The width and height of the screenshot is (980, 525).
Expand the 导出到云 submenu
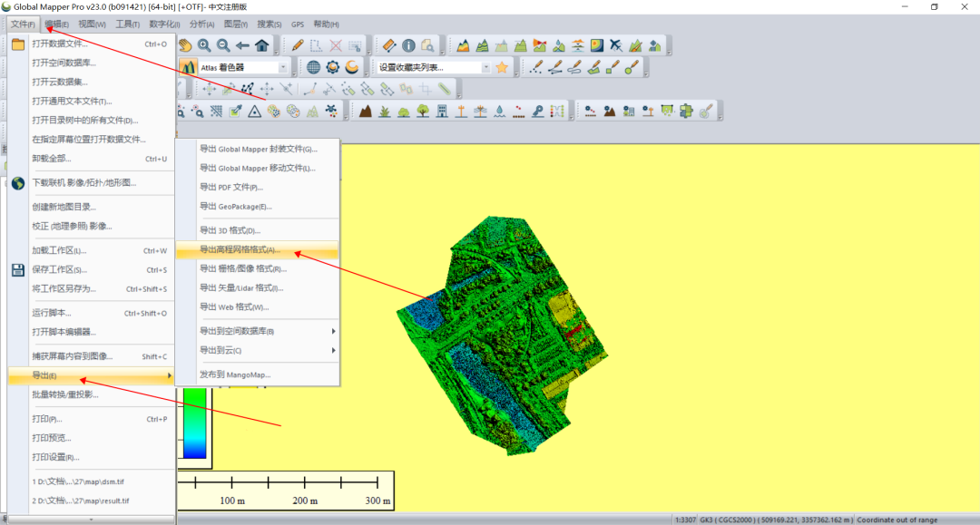258,350
